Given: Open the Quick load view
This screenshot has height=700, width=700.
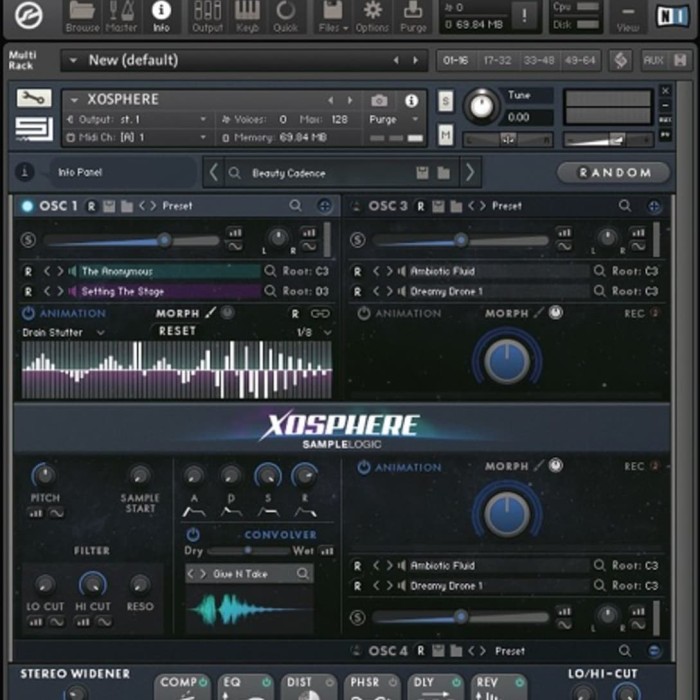Looking at the screenshot, I should click(x=285, y=17).
